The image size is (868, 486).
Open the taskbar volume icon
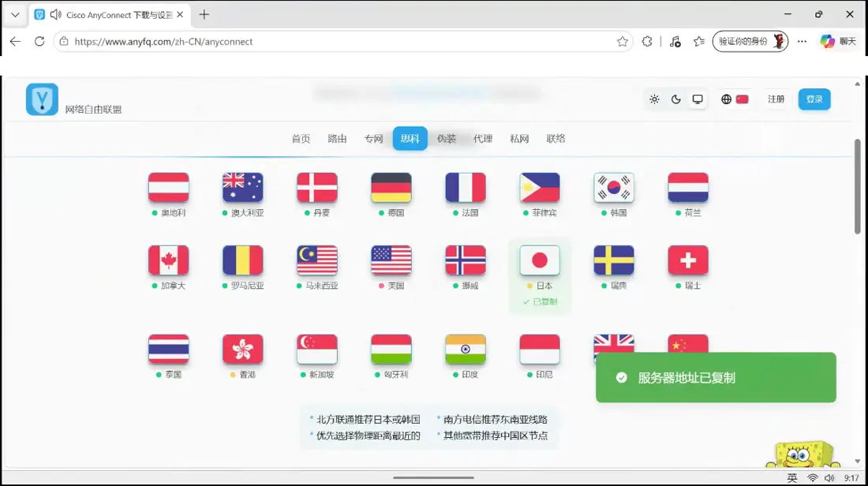point(829,477)
